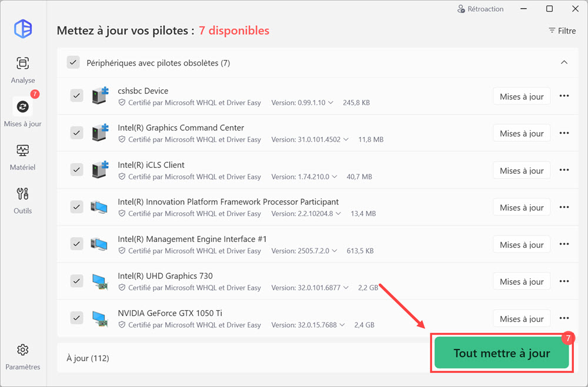The height and width of the screenshot is (387, 588).
Task: Click Innovation Platform Framework Processor device icon
Action: [99, 207]
